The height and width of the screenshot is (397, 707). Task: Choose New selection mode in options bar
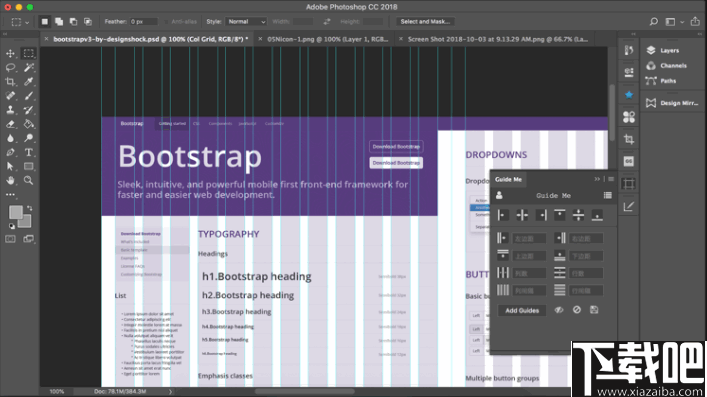pos(45,22)
